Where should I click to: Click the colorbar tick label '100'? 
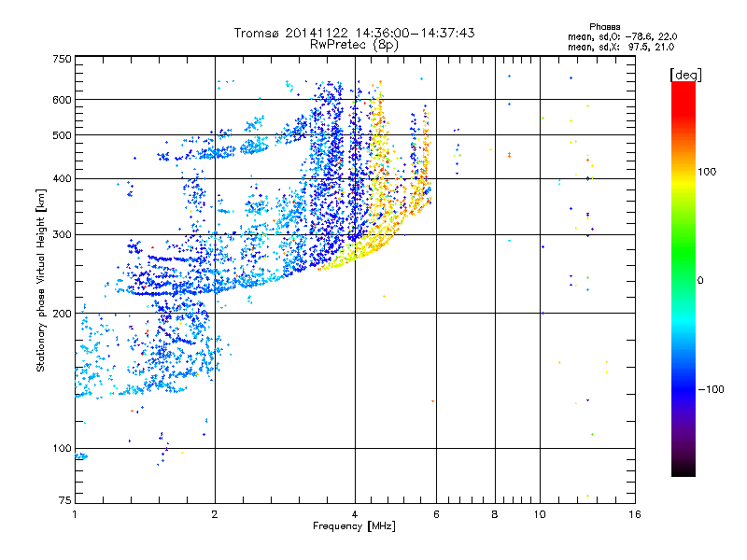pos(707,172)
